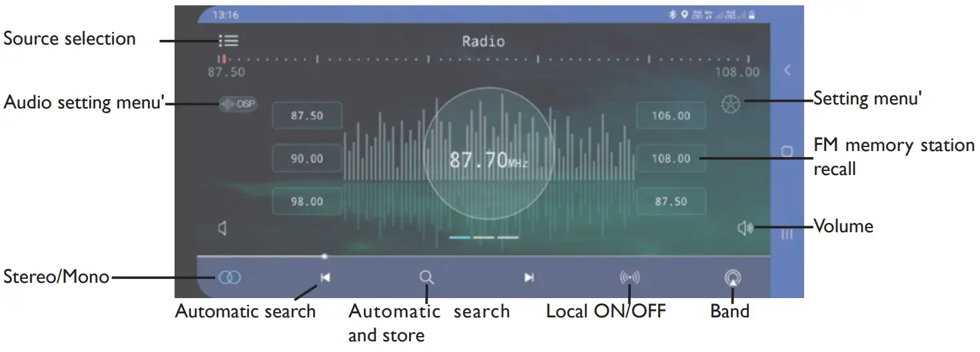980x352 pixels.
Task: Click the Radio title text
Action: point(484,41)
